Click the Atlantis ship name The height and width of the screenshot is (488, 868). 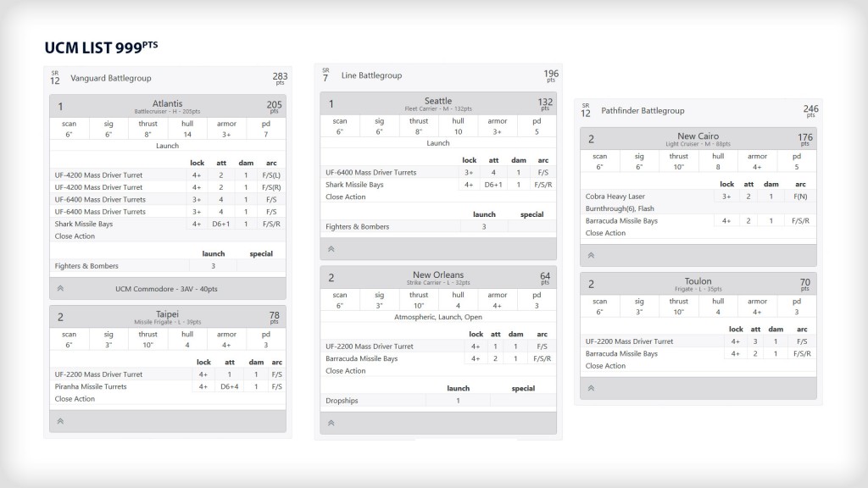(x=167, y=103)
